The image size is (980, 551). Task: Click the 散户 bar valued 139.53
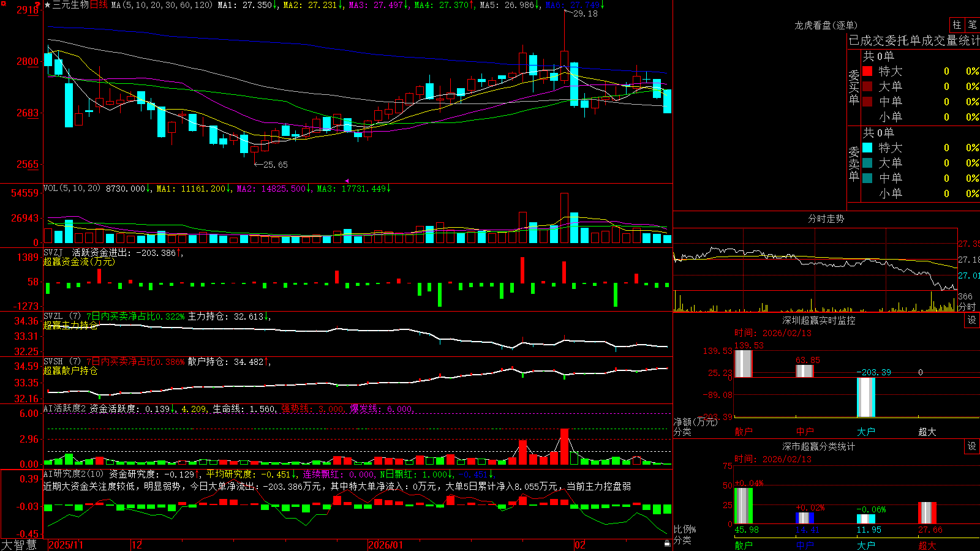coord(743,364)
